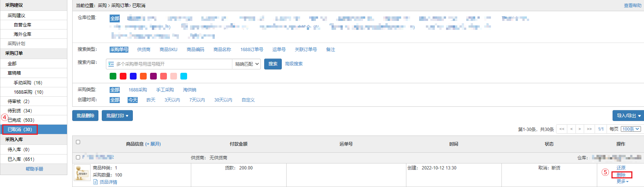Click the product thumbnail image
Screen dimensions: 644x187
tap(82, 173)
